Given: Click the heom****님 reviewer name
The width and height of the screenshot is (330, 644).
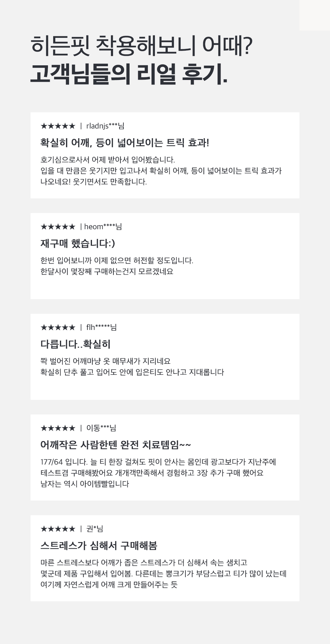Looking at the screenshot, I should (x=103, y=227).
